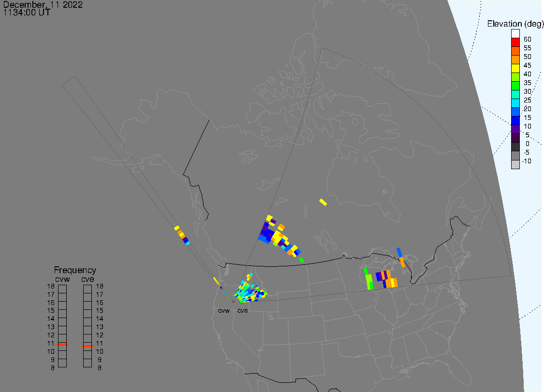Click the "60" label on the elevation legend

pyautogui.click(x=528, y=39)
